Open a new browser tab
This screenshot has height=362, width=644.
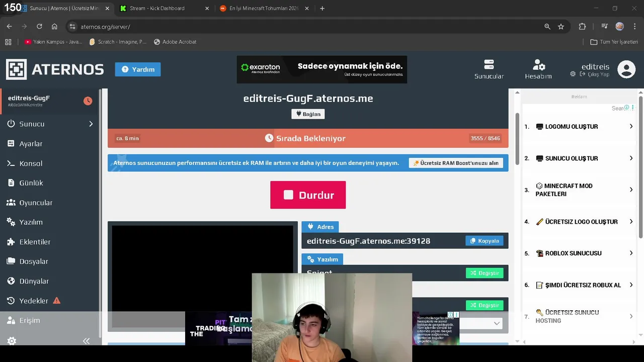322,8
